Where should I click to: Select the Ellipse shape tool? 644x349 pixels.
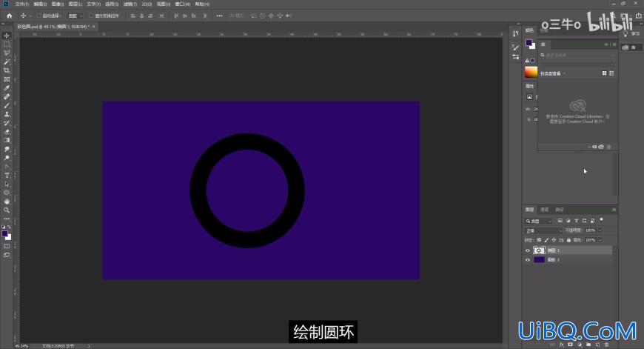coord(7,193)
